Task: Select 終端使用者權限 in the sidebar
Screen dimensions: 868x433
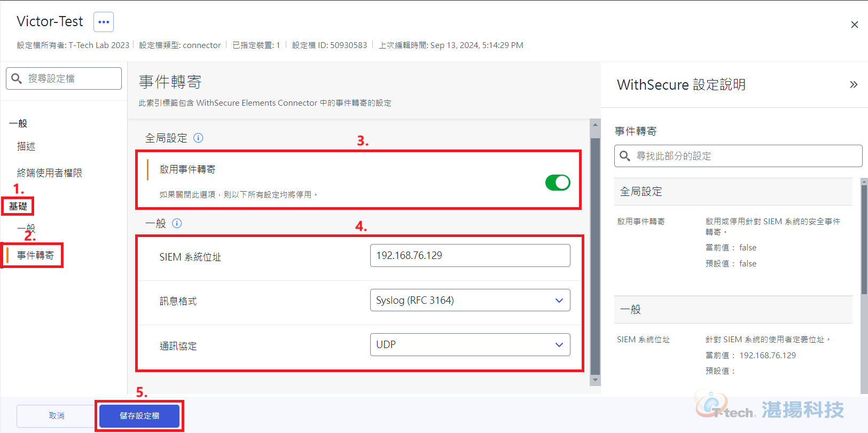Action: pos(50,173)
